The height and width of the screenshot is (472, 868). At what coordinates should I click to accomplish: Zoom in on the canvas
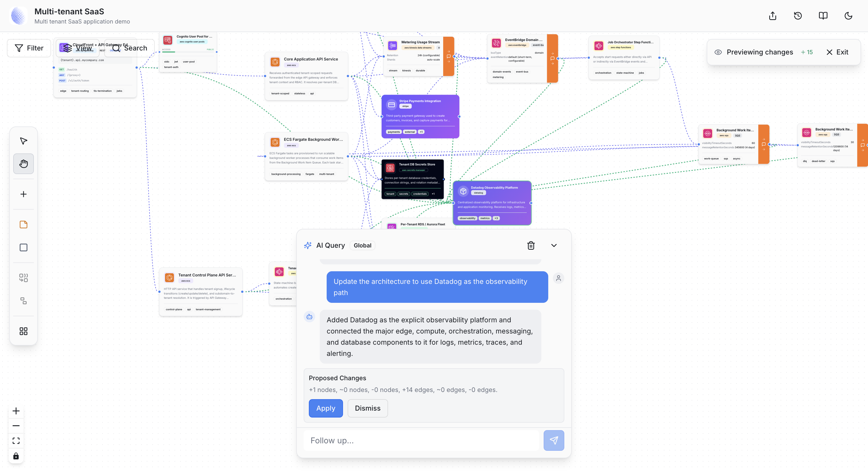(16, 411)
